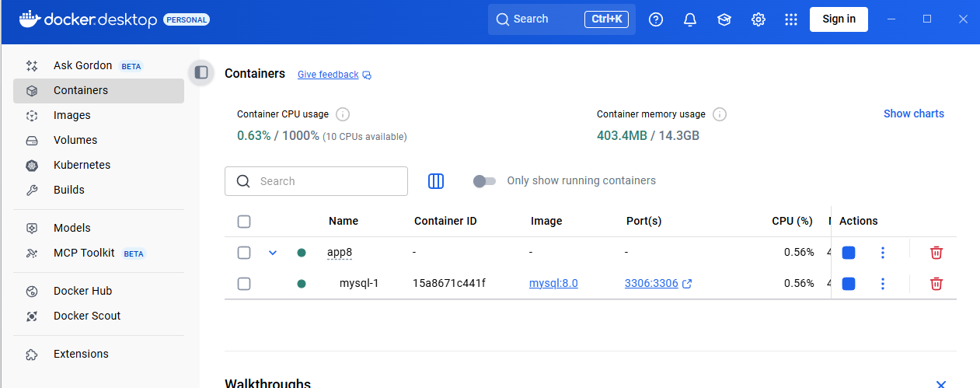
Task: Open the apps grid icon in header
Action: click(x=791, y=19)
